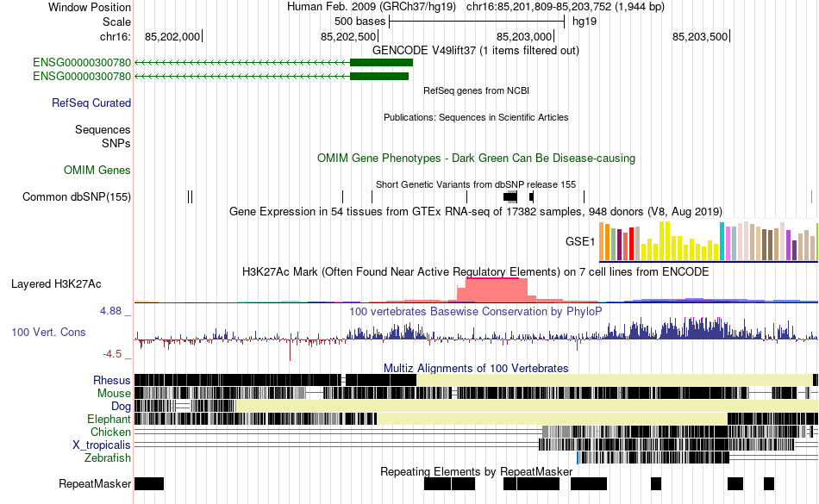Click the hg19 label beside the scale bar
The width and height of the screenshot is (819, 504).
[585, 22]
